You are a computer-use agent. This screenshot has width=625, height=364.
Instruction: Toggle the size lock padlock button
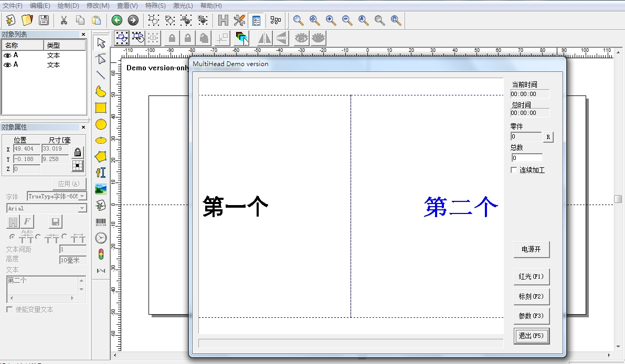point(77,152)
